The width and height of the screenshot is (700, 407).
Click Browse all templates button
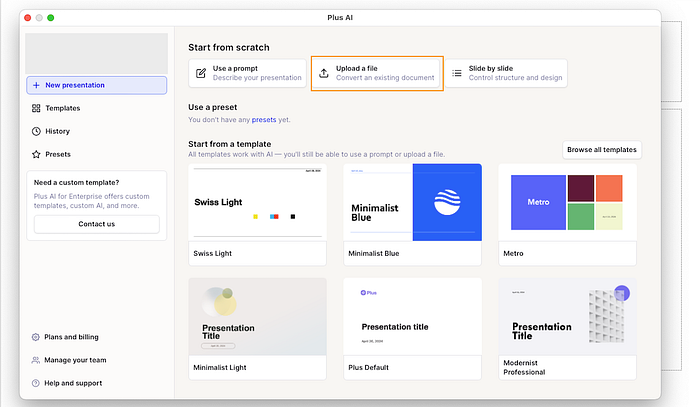coord(602,150)
